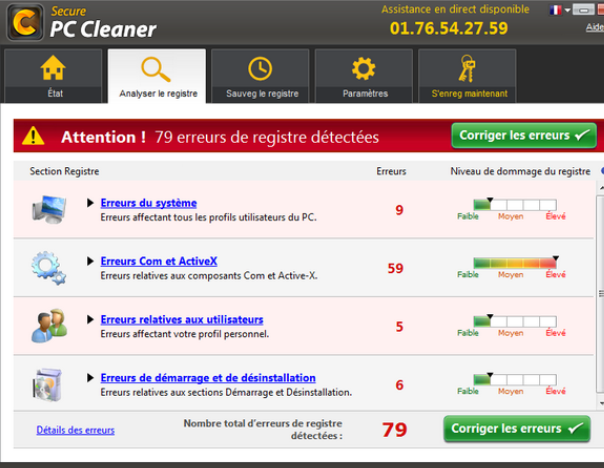
Task: Click damage gauge for démarrage et désinstallation
Action: pyautogui.click(x=515, y=379)
